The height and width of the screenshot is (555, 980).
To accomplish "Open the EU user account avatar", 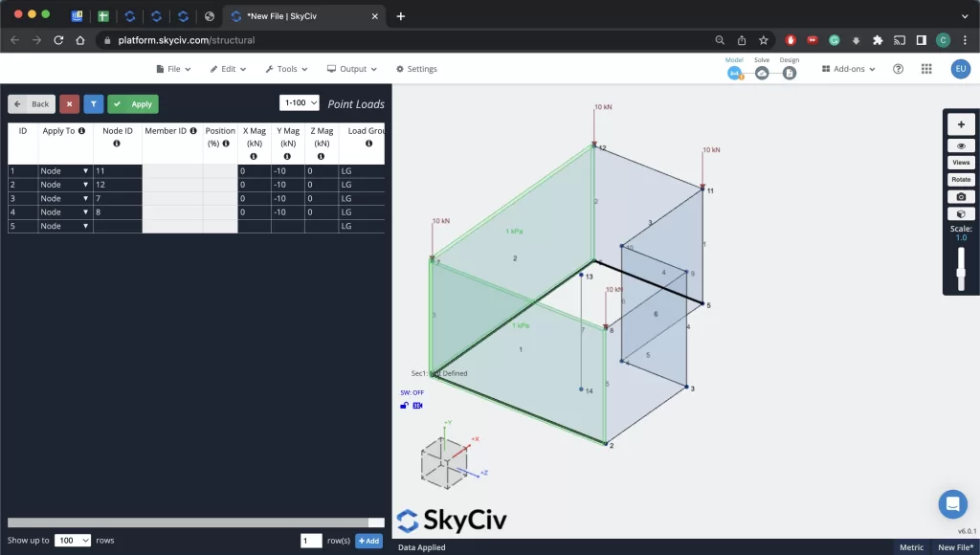I will tap(961, 69).
